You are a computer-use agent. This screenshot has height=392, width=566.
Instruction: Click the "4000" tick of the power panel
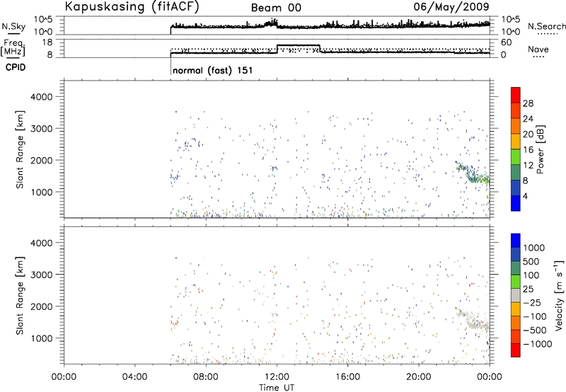(x=42, y=97)
